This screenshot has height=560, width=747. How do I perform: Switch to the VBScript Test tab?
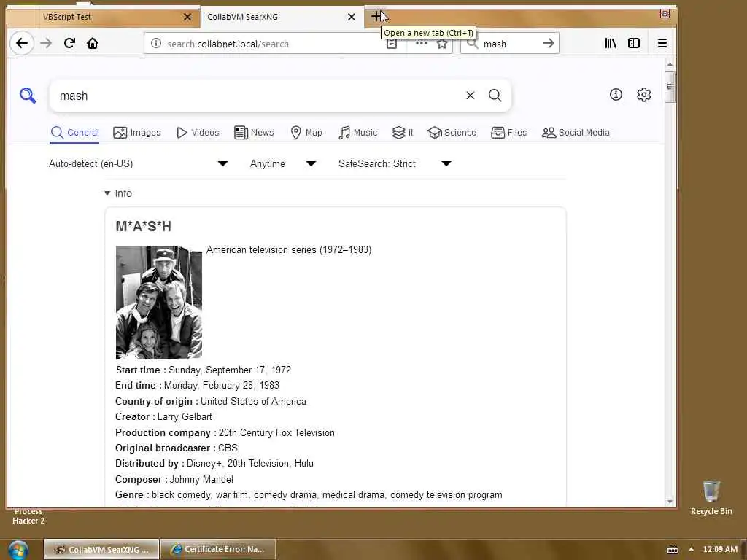click(116, 17)
